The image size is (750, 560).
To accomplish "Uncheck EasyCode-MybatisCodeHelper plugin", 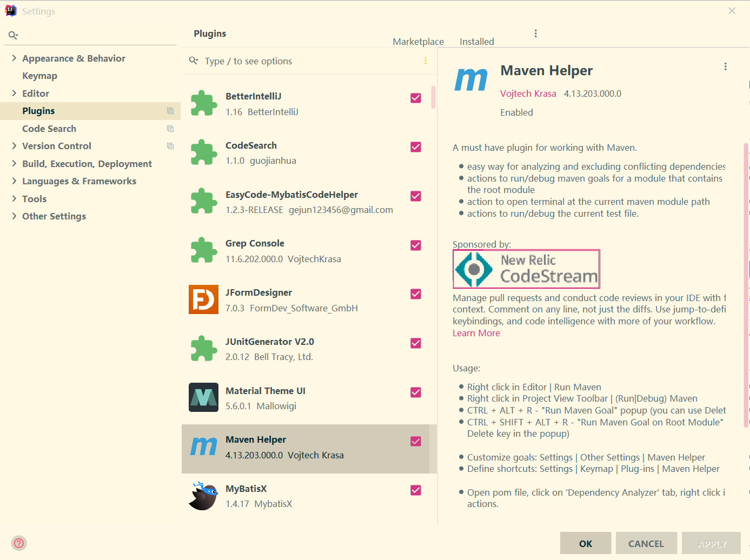I will coord(416,196).
